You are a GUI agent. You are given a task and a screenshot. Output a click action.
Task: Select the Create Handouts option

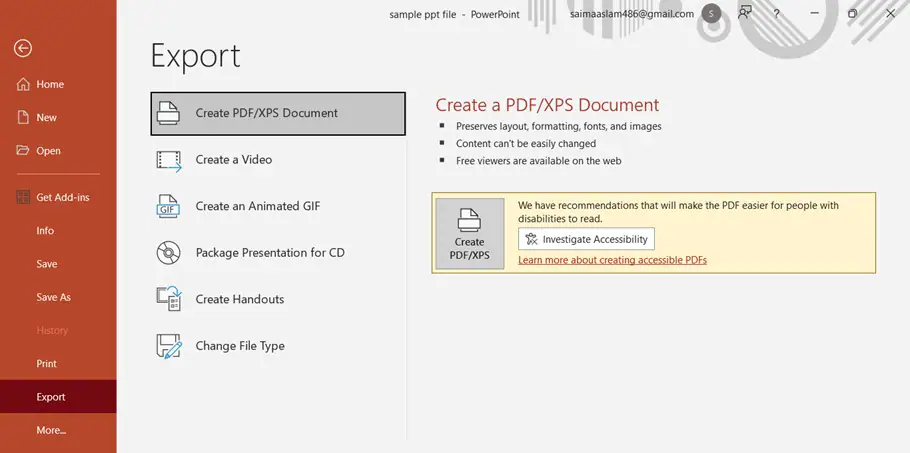pyautogui.click(x=278, y=299)
